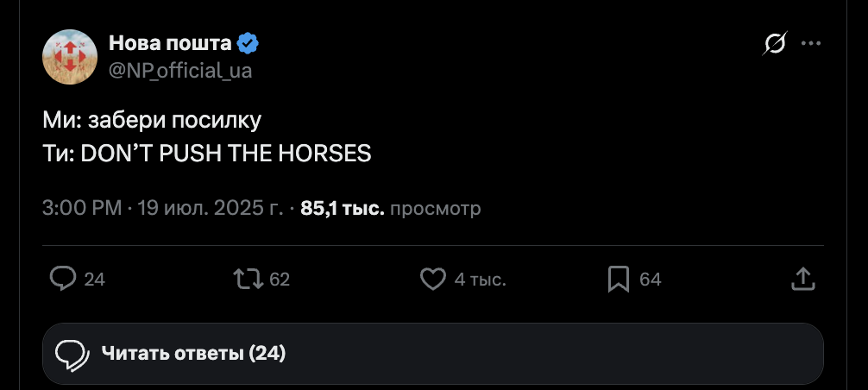
Task: Click the 62 reposts count
Action: tap(280, 280)
